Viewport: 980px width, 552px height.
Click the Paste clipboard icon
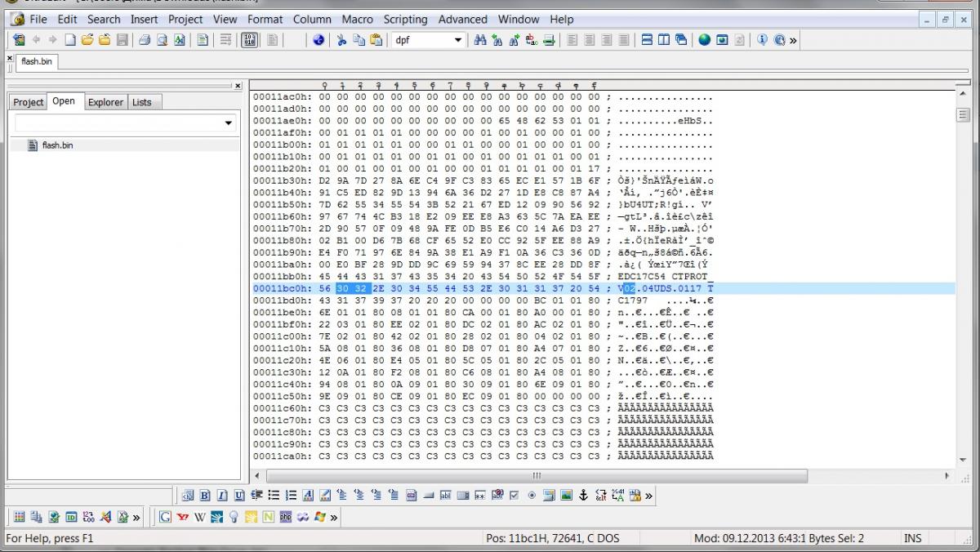(376, 39)
